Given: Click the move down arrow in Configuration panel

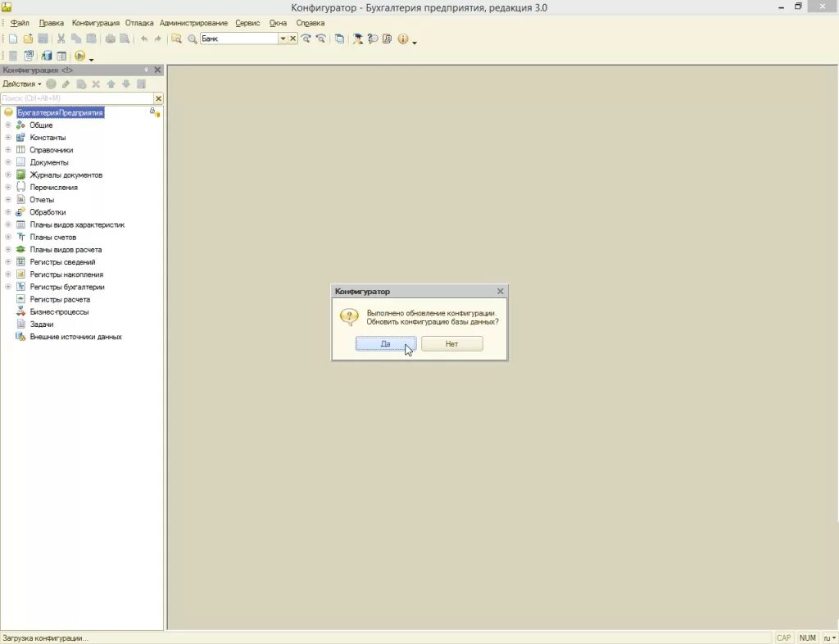Looking at the screenshot, I should tap(126, 84).
